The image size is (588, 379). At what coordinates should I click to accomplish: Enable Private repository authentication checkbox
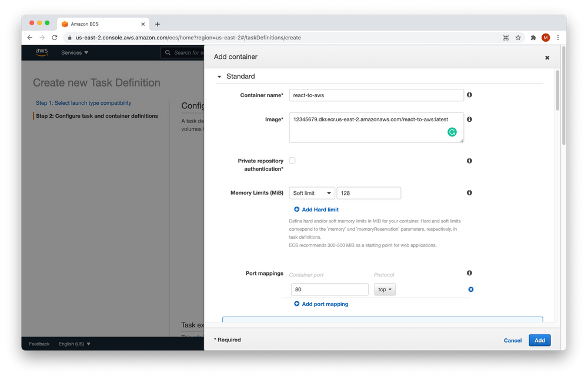pos(292,161)
